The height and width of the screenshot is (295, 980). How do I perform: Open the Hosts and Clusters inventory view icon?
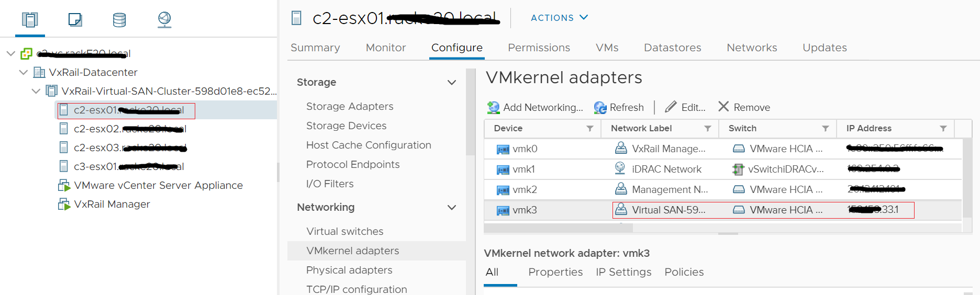click(x=30, y=20)
